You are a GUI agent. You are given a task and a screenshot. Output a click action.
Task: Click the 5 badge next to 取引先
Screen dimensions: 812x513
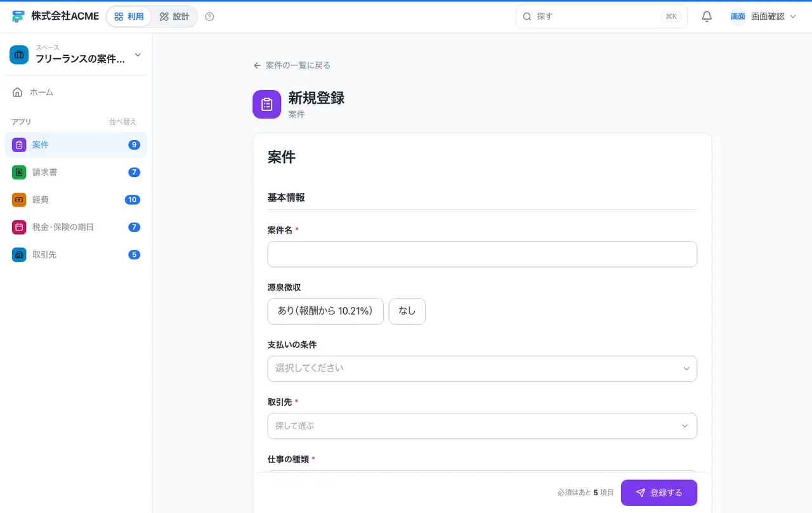(x=134, y=254)
